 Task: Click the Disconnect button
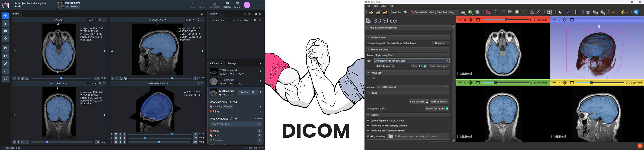pyautogui.click(x=441, y=43)
